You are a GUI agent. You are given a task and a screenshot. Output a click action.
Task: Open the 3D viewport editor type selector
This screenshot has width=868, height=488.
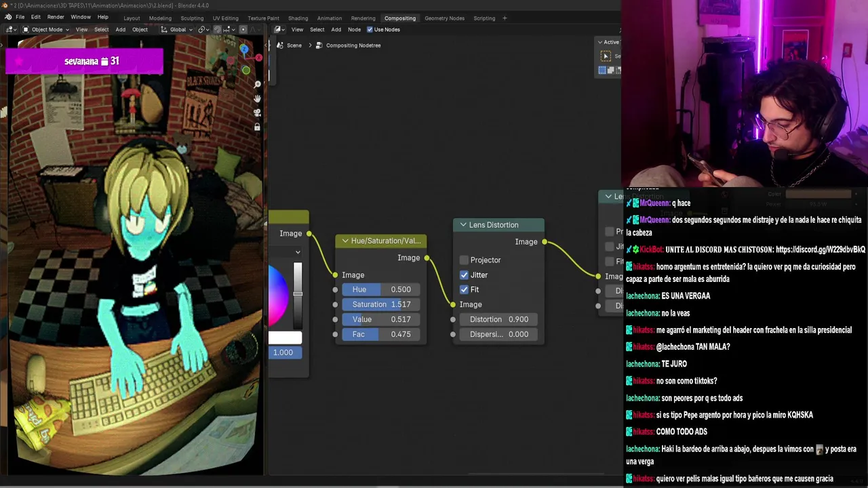point(10,29)
